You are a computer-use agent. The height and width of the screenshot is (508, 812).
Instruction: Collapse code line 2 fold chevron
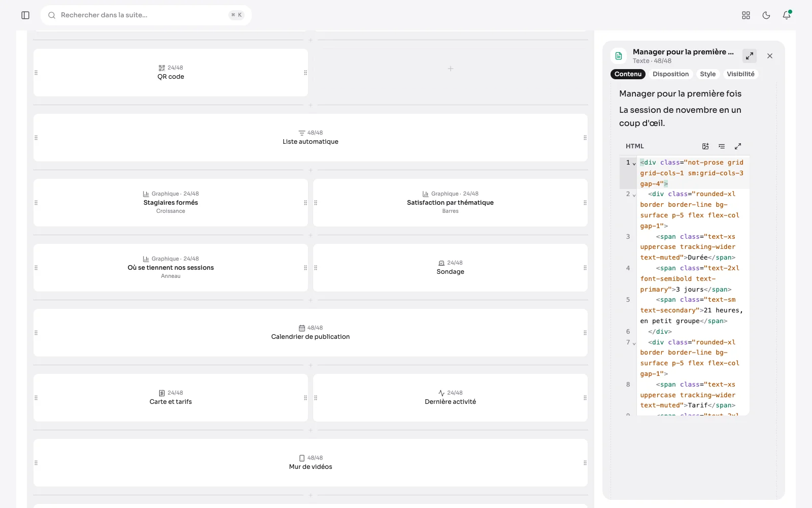pyautogui.click(x=634, y=195)
